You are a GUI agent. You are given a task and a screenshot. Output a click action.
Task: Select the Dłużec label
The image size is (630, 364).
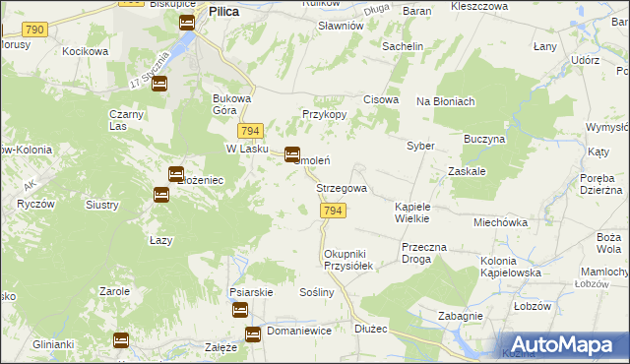click(371, 330)
